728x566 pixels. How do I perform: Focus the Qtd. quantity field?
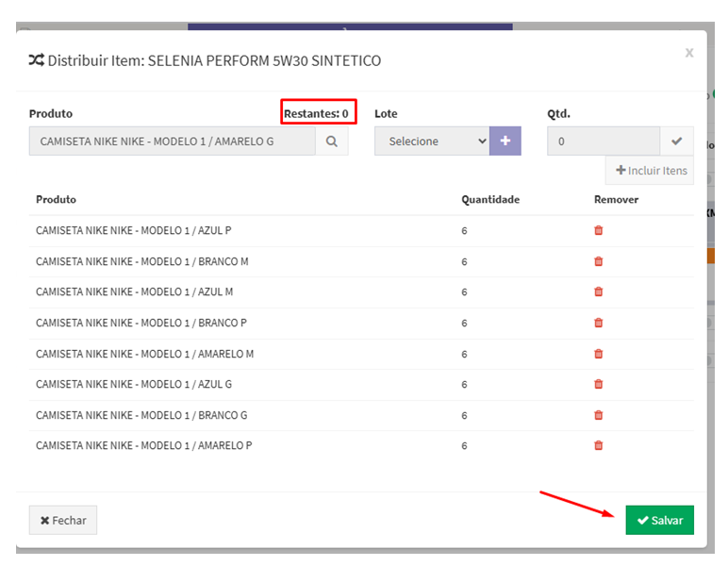pos(604,141)
